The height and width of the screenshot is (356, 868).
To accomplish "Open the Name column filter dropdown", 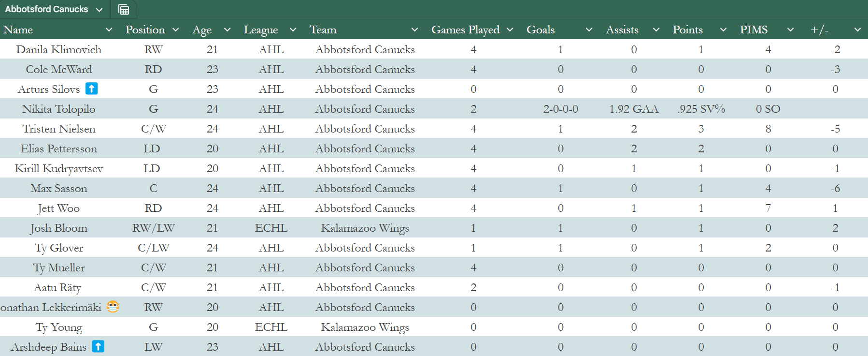I will [x=109, y=30].
